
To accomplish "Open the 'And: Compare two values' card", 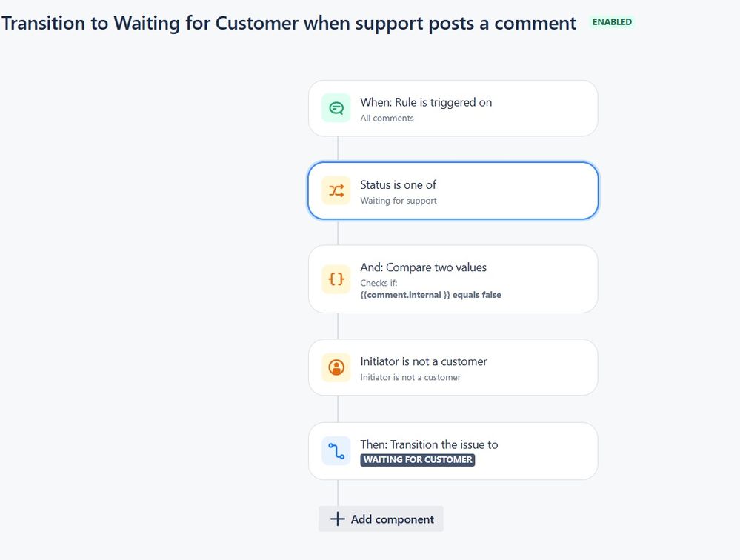I will click(x=453, y=279).
